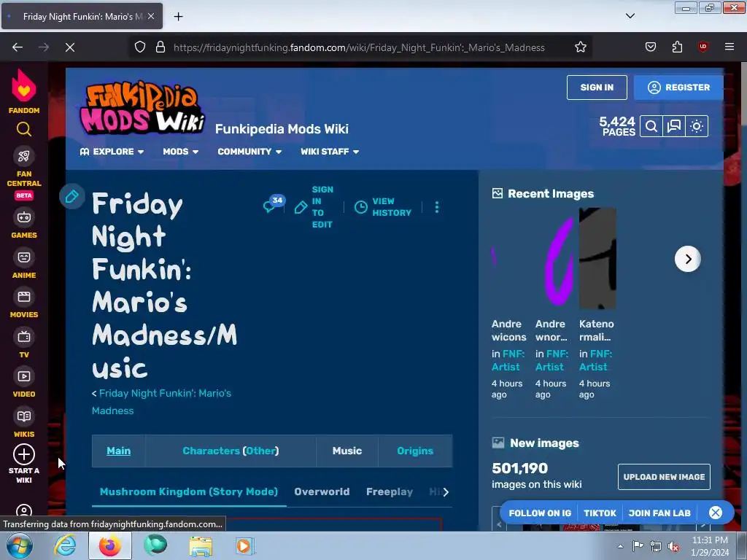This screenshot has height=560, width=747.
Task: Open the Firefox hamburger menu
Action: pos(729,47)
